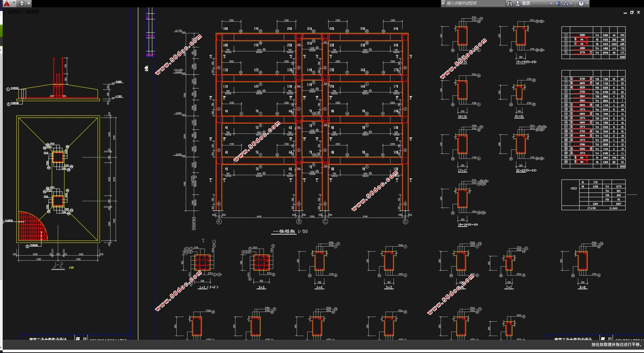The width and height of the screenshot is (644, 353).
Task: Select the 1:50 scale text
Action: [x=303, y=231]
